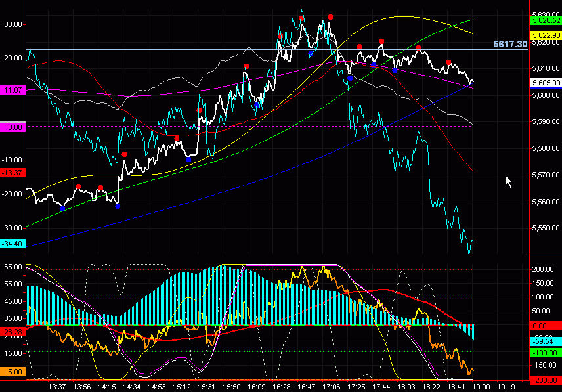Click the 15:12 time axis label
Screen dimensions: 562x392
[182, 387]
